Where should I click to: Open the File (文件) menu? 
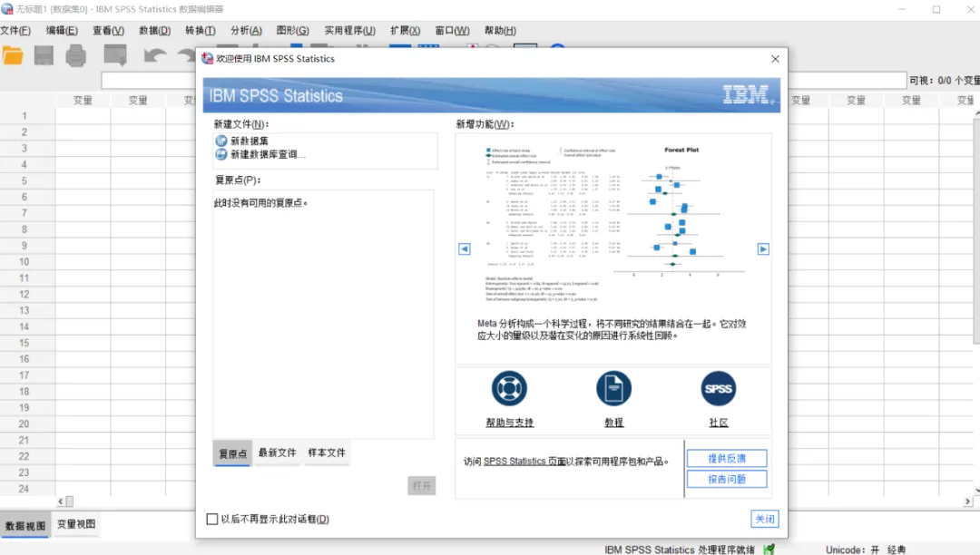(x=15, y=31)
